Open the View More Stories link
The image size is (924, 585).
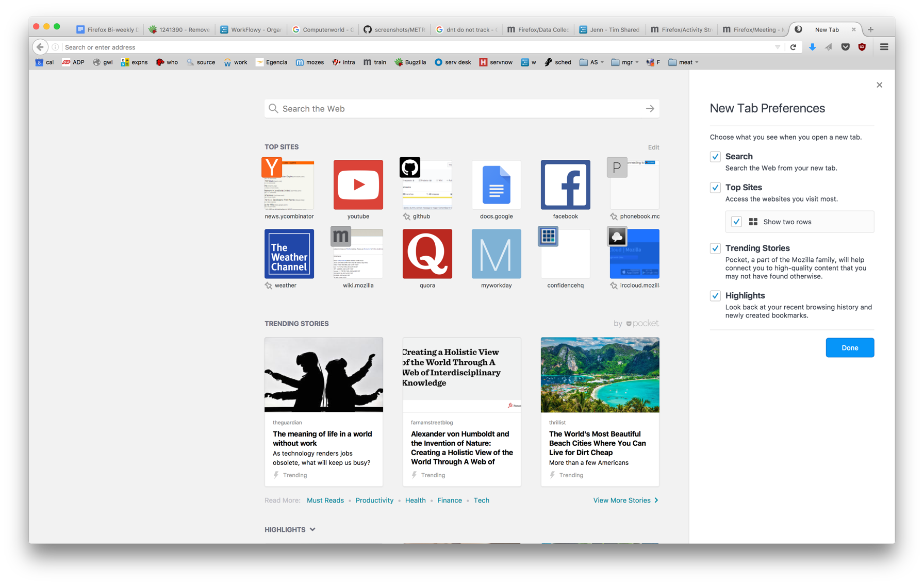point(625,500)
